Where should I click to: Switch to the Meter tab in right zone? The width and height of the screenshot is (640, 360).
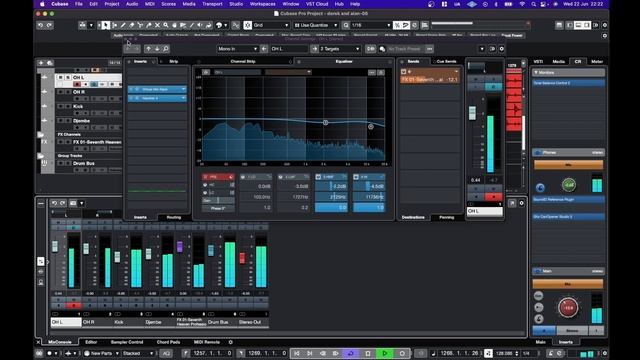click(x=597, y=62)
